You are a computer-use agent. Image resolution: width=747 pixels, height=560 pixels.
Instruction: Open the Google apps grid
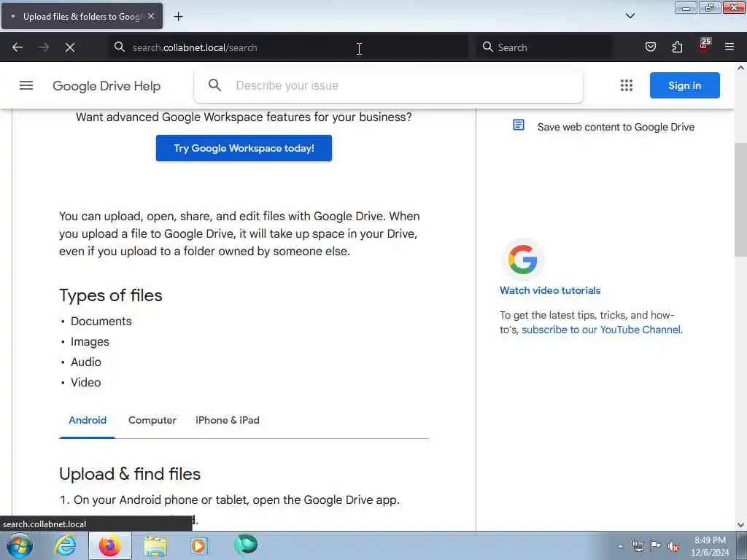tap(627, 85)
